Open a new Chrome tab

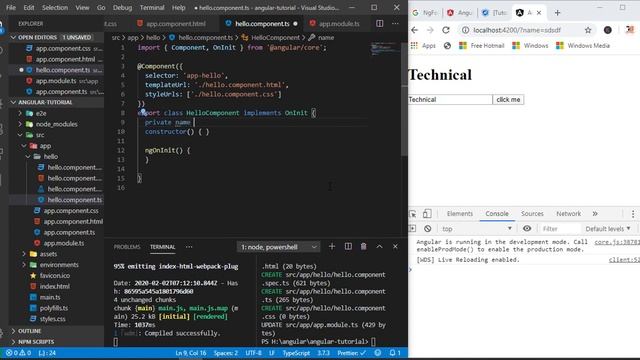click(x=557, y=13)
